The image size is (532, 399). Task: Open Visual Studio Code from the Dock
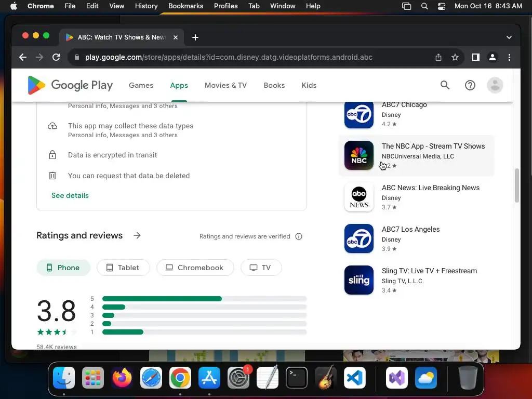coord(355,378)
